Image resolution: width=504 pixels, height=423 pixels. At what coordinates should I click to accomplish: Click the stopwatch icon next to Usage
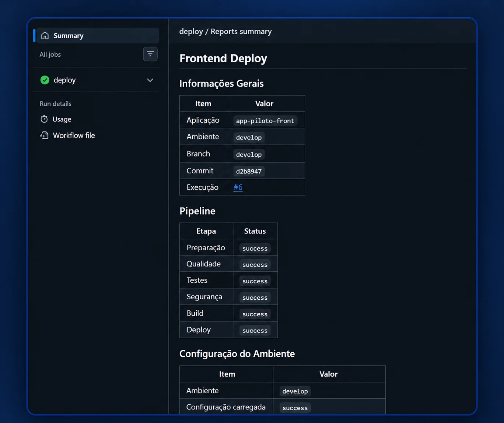click(x=44, y=119)
